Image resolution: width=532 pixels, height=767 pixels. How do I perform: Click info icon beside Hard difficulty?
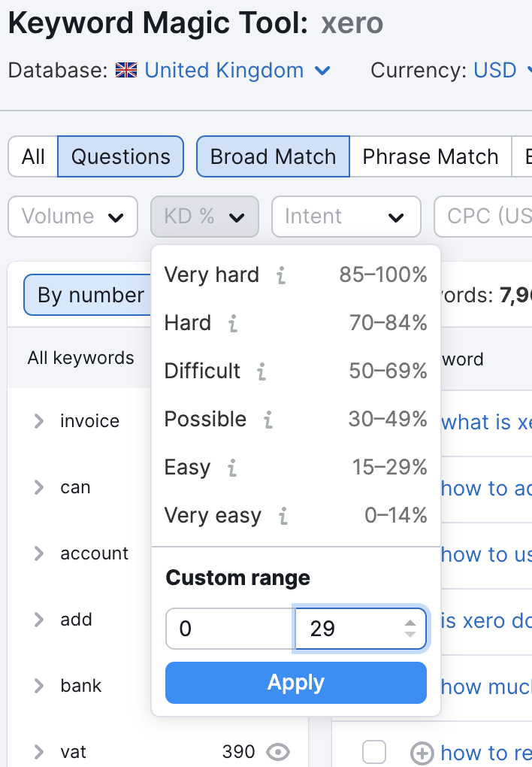pos(233,324)
